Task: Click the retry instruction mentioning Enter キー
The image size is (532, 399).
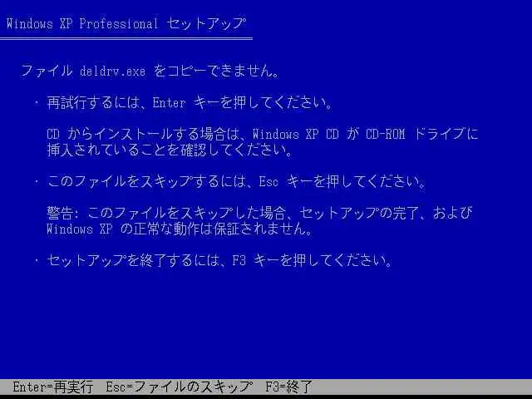Action: tap(190, 102)
